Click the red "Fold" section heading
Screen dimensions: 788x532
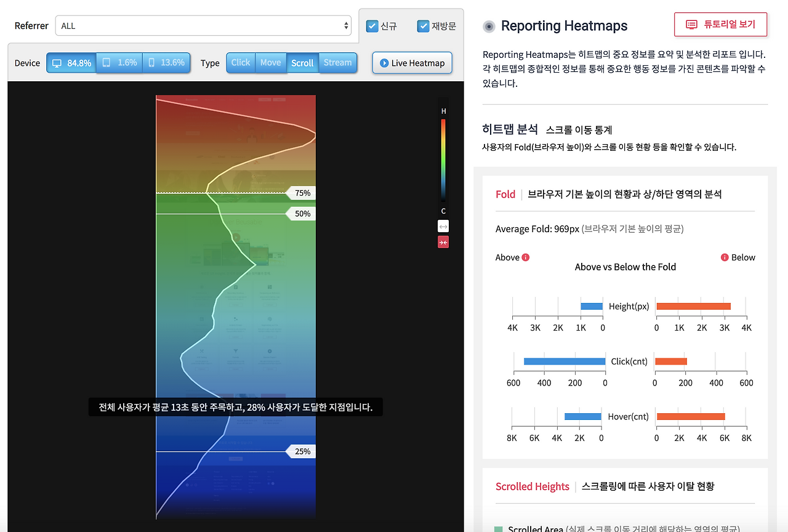505,194
